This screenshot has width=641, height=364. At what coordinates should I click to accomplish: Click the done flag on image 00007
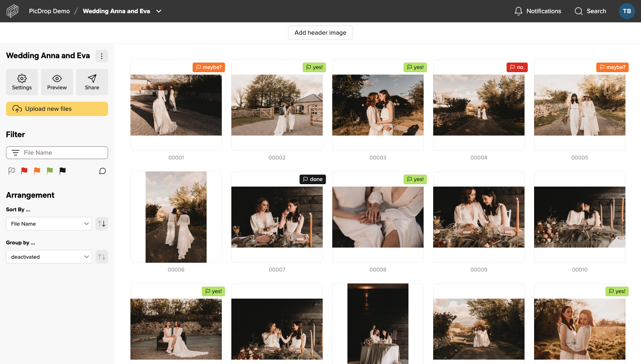pyautogui.click(x=313, y=179)
